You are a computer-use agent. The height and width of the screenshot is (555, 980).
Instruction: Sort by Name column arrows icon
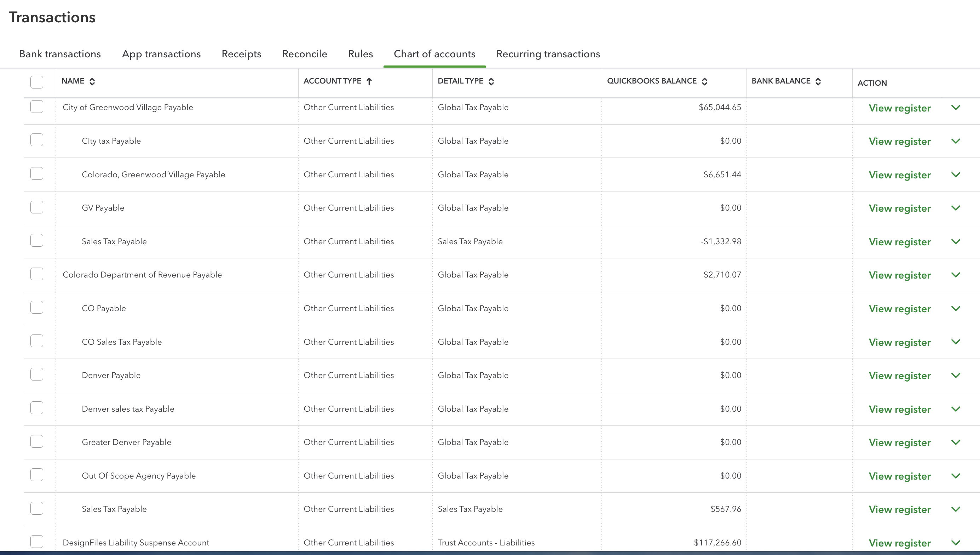click(92, 81)
